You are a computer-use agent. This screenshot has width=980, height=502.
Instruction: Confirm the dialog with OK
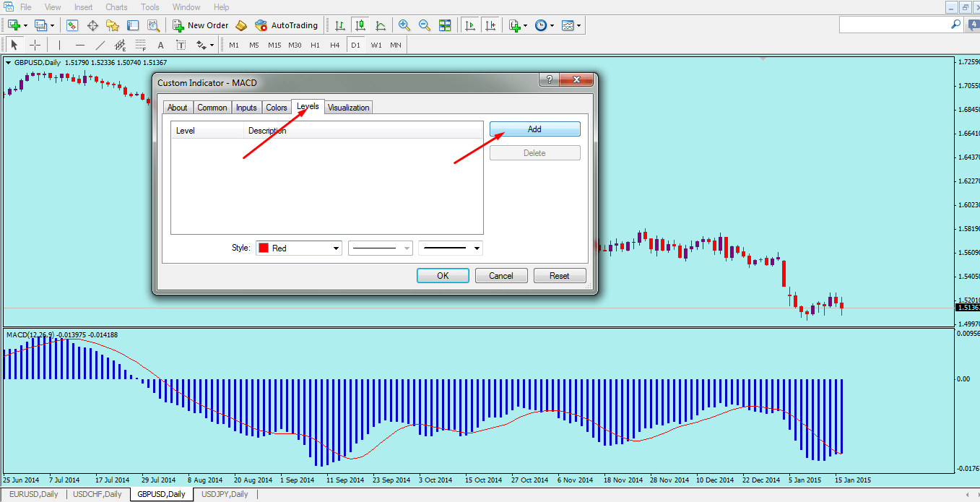click(x=443, y=275)
